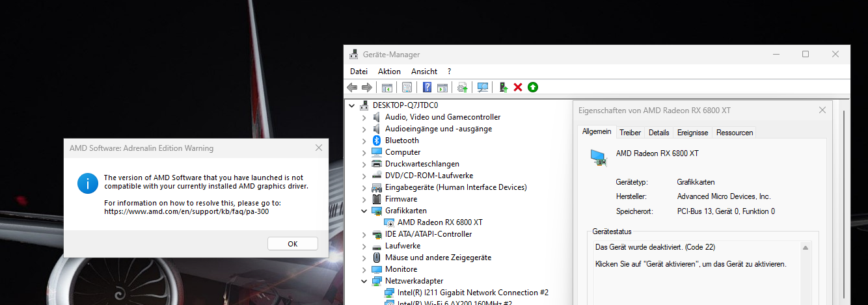Click the Forward arrow in Geräte-Manager toolbar
Viewport: 868px width, 305px height.
click(x=367, y=87)
